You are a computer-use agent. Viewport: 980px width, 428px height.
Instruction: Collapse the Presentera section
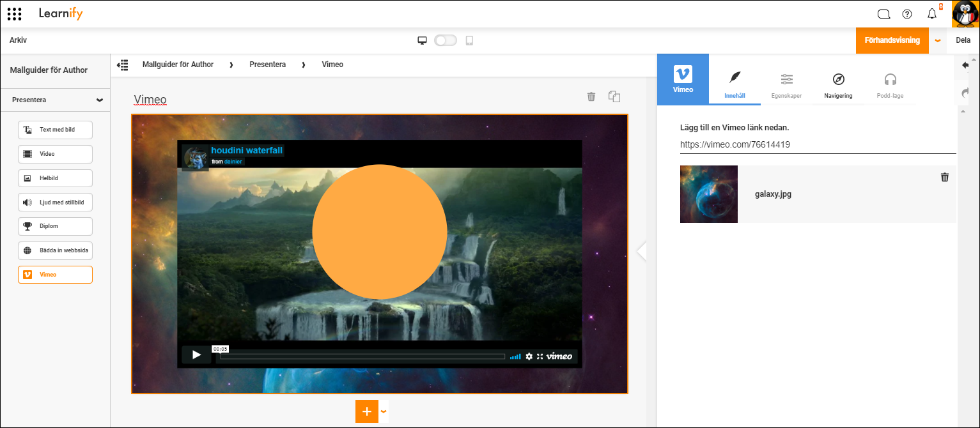point(99,100)
